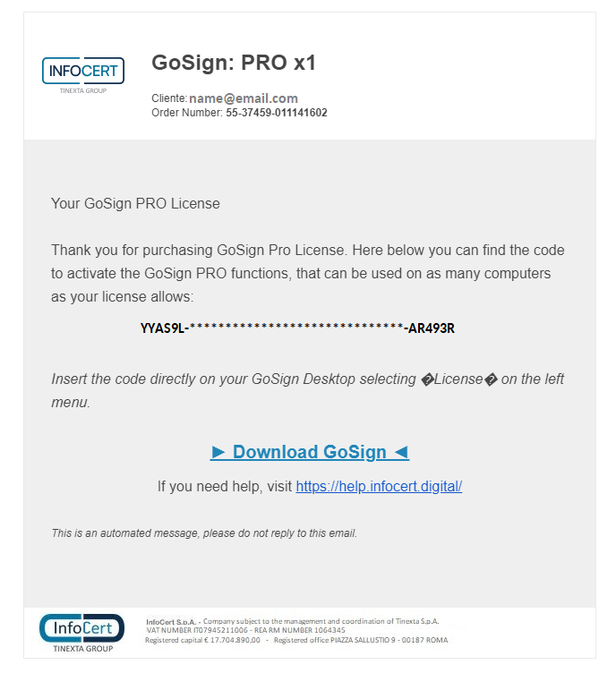616x673 pixels.
Task: Click the AR493R license code suffix
Action: [x=431, y=328]
